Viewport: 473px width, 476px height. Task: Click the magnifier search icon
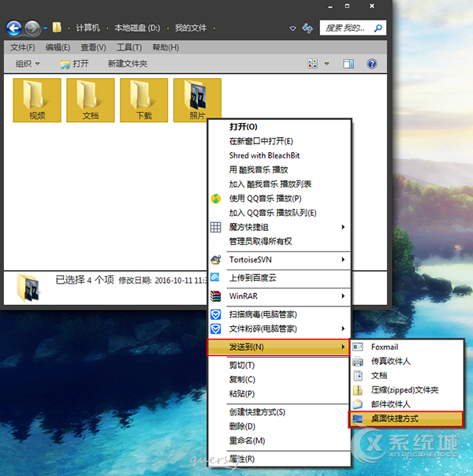point(378,28)
